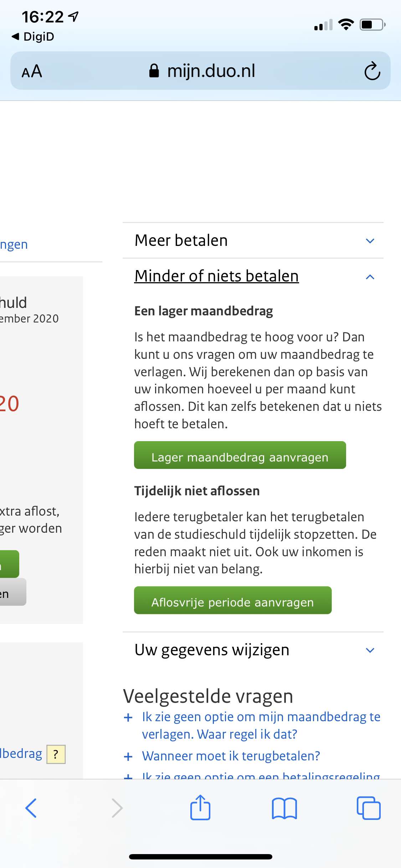
Task: Return to the DigiD app
Action: click(33, 36)
